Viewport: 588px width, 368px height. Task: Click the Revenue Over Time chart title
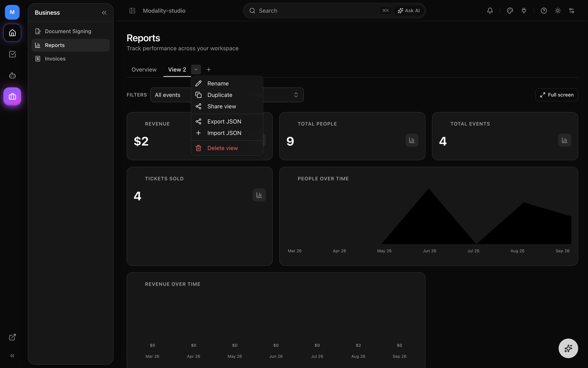click(172, 284)
